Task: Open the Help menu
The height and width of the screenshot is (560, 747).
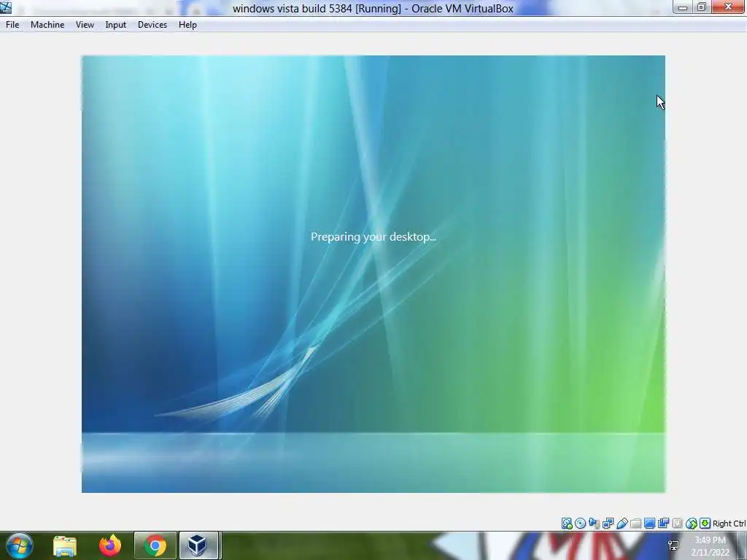Action: pos(187,25)
